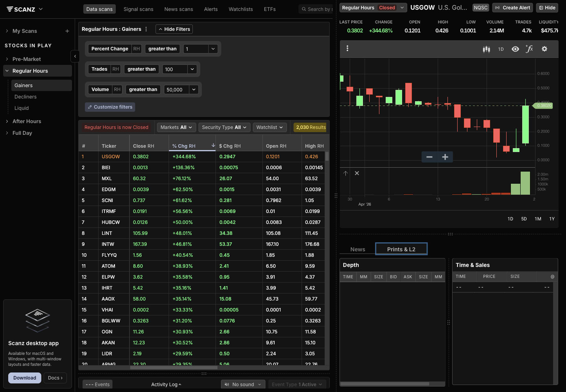This screenshot has width=566, height=392.
Task: Collapse the left sidebar with the chevron handle
Action: (x=75, y=57)
